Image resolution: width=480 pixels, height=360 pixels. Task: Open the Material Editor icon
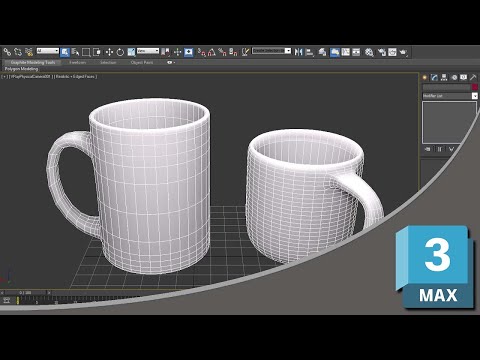[x=369, y=52]
